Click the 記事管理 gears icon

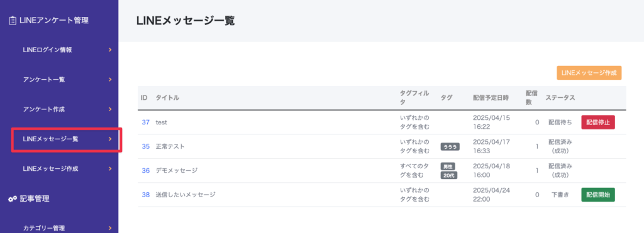[13, 199]
